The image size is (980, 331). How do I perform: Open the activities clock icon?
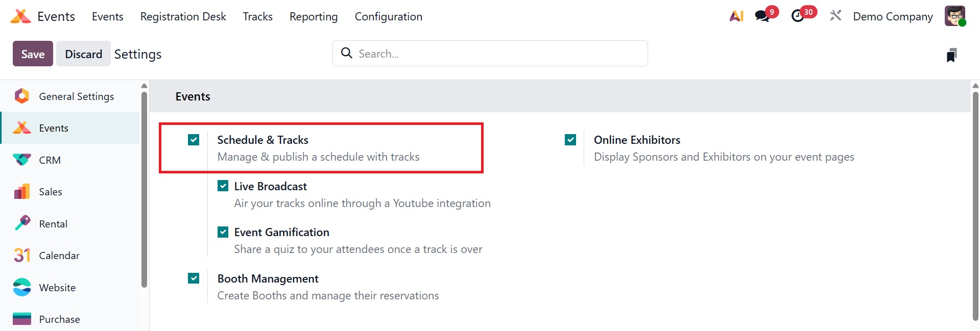point(798,16)
